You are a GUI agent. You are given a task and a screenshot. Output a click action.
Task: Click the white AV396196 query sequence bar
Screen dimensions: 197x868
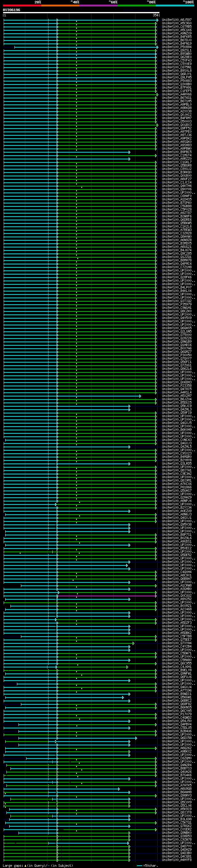81,13
